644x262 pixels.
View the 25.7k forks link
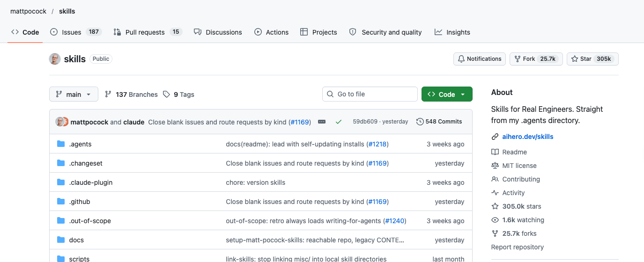(514, 233)
